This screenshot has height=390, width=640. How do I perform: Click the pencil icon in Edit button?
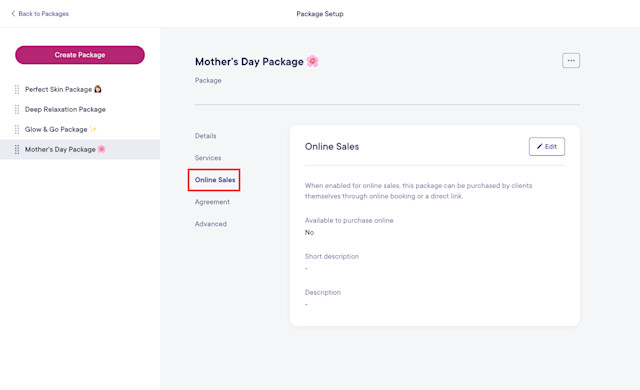click(x=539, y=146)
